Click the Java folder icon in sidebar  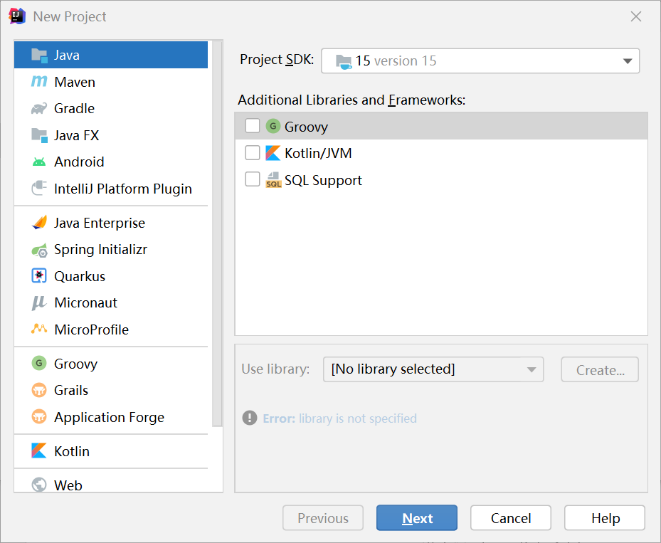point(39,55)
